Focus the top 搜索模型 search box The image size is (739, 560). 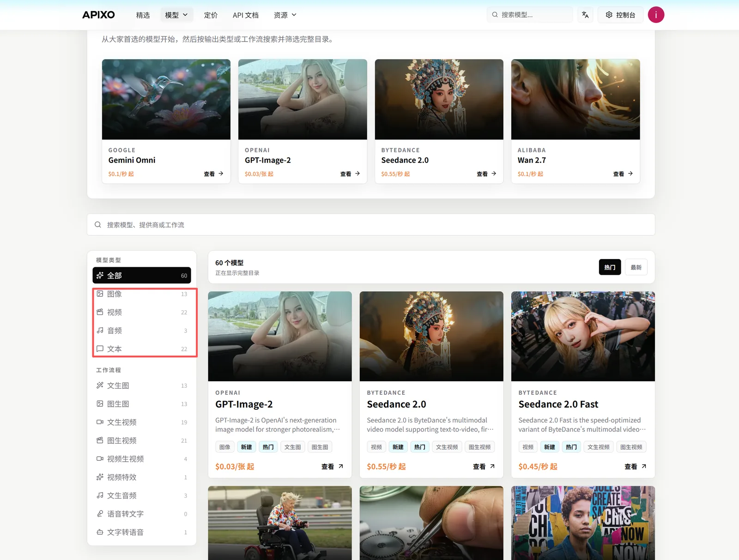pos(530,15)
